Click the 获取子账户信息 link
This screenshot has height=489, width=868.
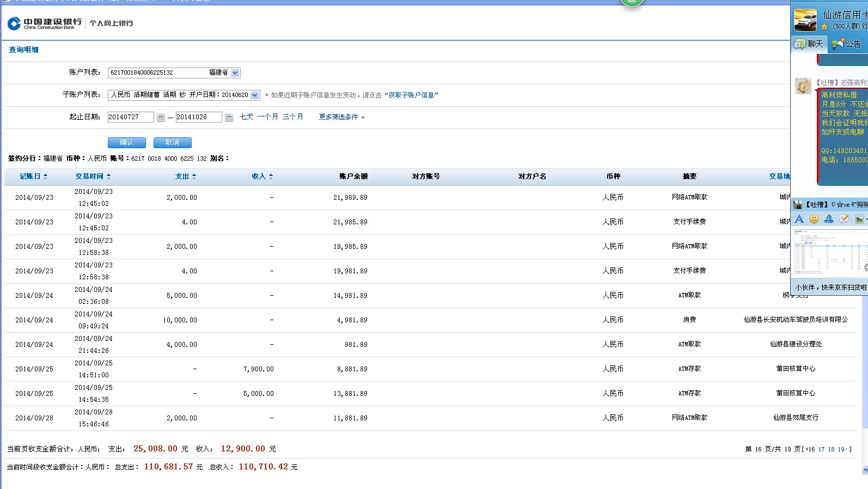tap(411, 95)
